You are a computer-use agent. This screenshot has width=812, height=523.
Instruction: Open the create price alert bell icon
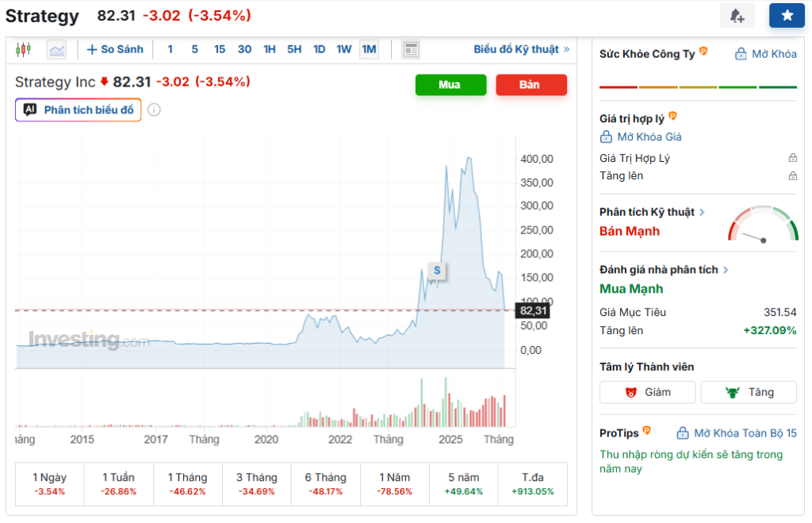click(x=737, y=16)
